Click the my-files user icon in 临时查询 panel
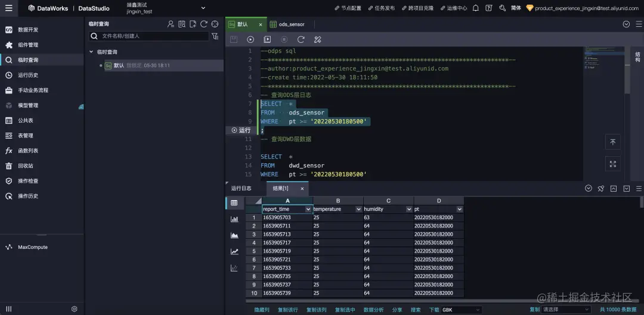The width and height of the screenshot is (644, 315). pyautogui.click(x=171, y=24)
